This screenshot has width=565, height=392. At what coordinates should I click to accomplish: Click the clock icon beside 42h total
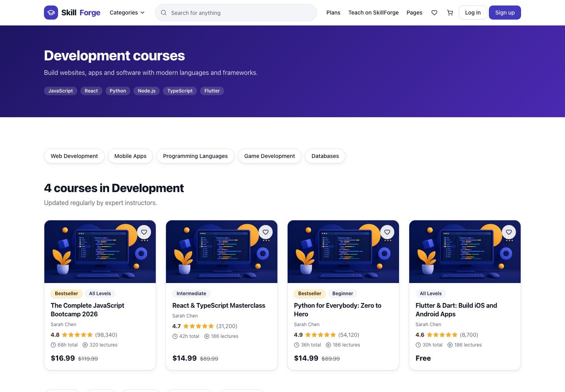point(175,336)
